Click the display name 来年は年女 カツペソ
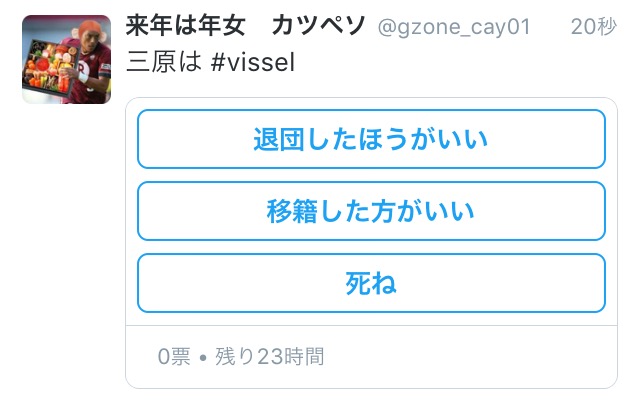 [x=245, y=26]
